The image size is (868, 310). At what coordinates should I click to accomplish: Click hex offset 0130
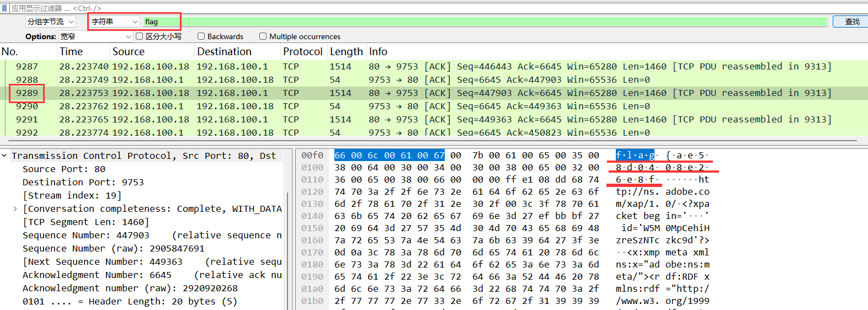312,204
